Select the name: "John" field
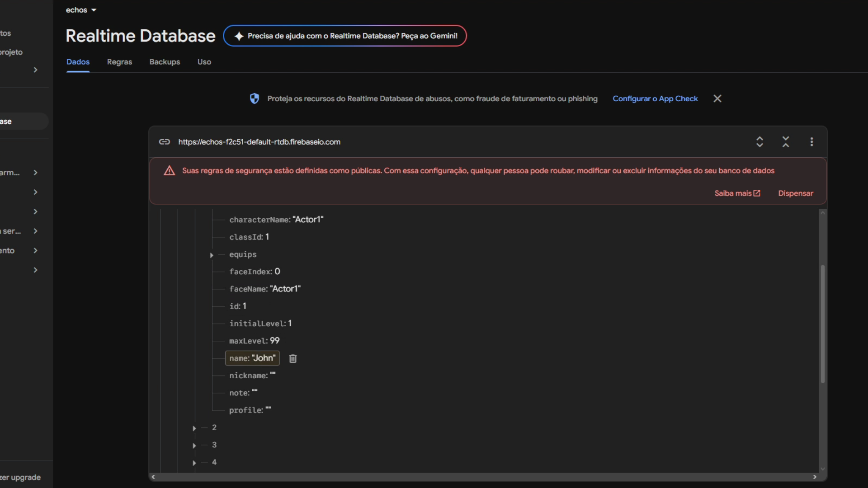This screenshot has width=868, height=488. [252, 358]
